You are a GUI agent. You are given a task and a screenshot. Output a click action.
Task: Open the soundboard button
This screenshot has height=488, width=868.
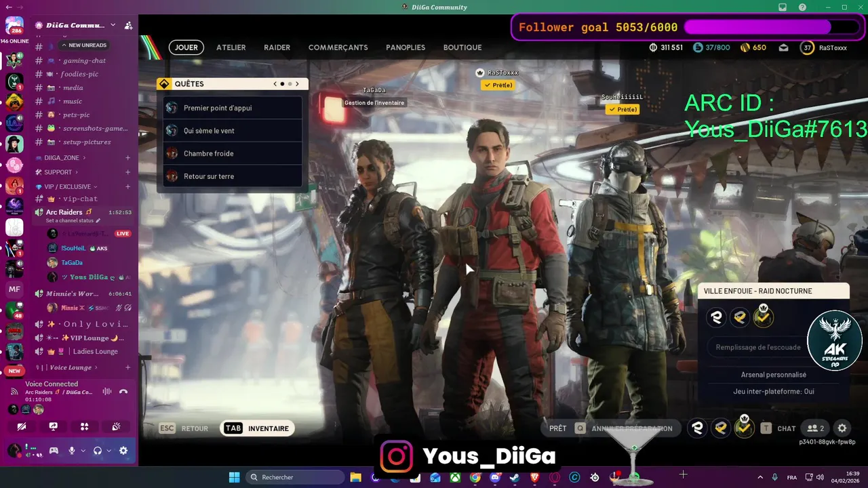coord(116,426)
